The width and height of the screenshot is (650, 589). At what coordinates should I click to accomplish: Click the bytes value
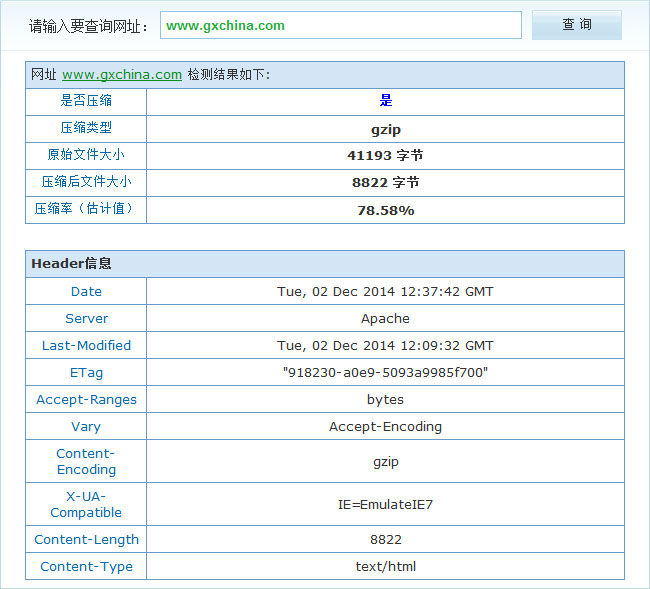point(386,400)
